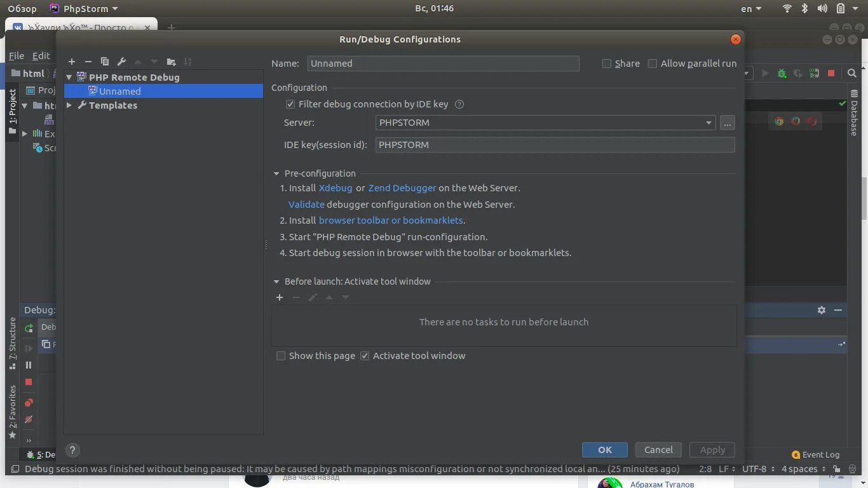Click the Rerun debug green arrow icon
The height and width of the screenshot is (488, 868).
(29, 329)
